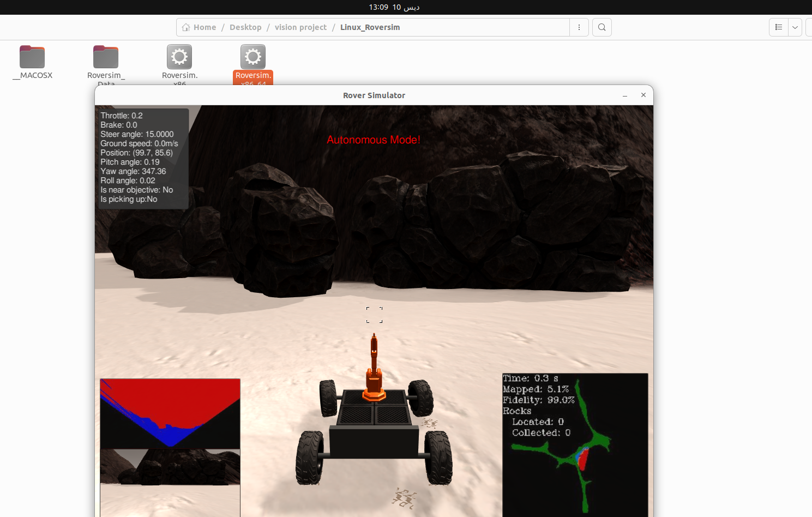Open the clock and date menu
The image size is (812, 517).
click(x=394, y=7)
